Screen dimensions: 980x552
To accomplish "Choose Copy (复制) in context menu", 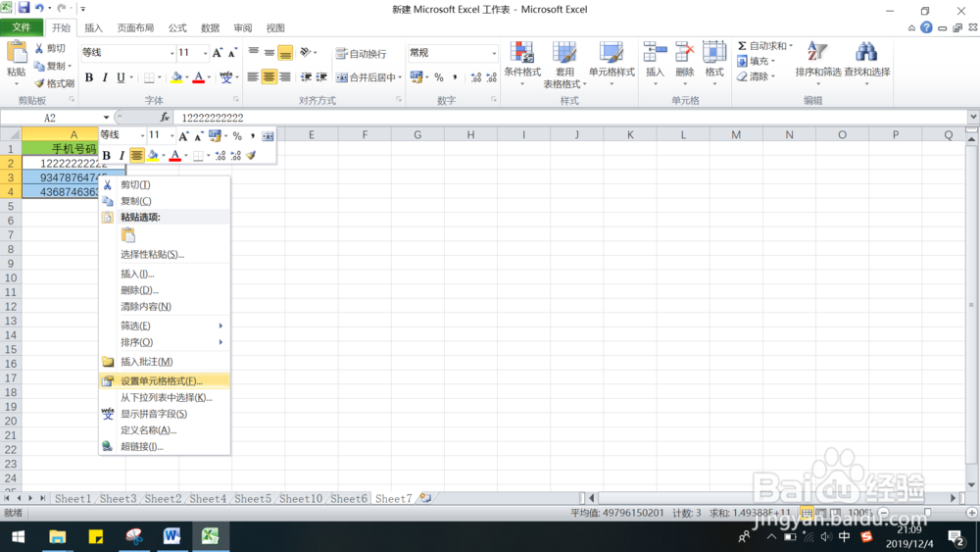I will click(165, 201).
